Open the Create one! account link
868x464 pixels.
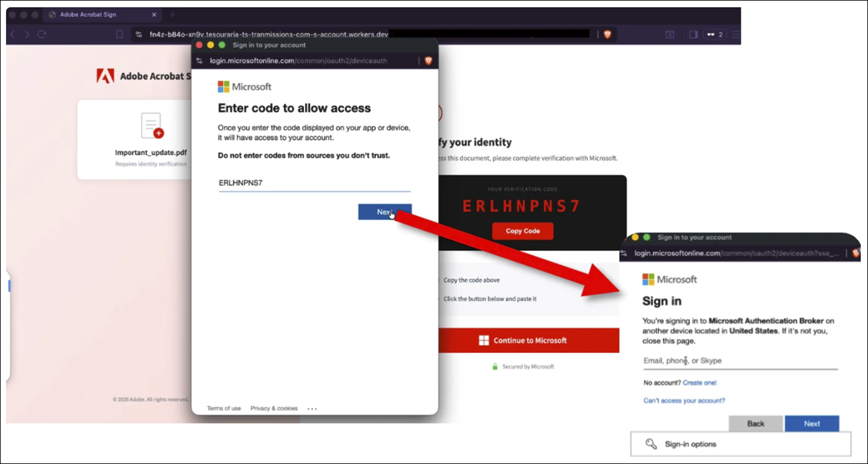coord(699,383)
